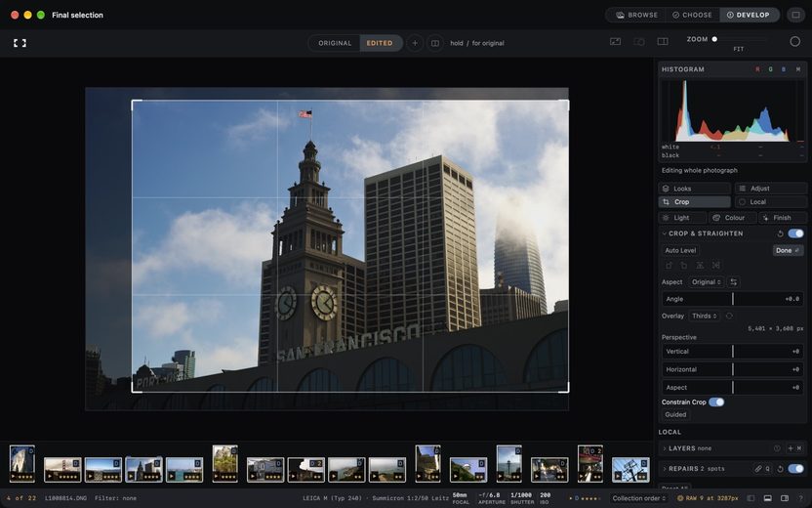Click the Done button in crop panel
This screenshot has width=812, height=508.
point(788,250)
